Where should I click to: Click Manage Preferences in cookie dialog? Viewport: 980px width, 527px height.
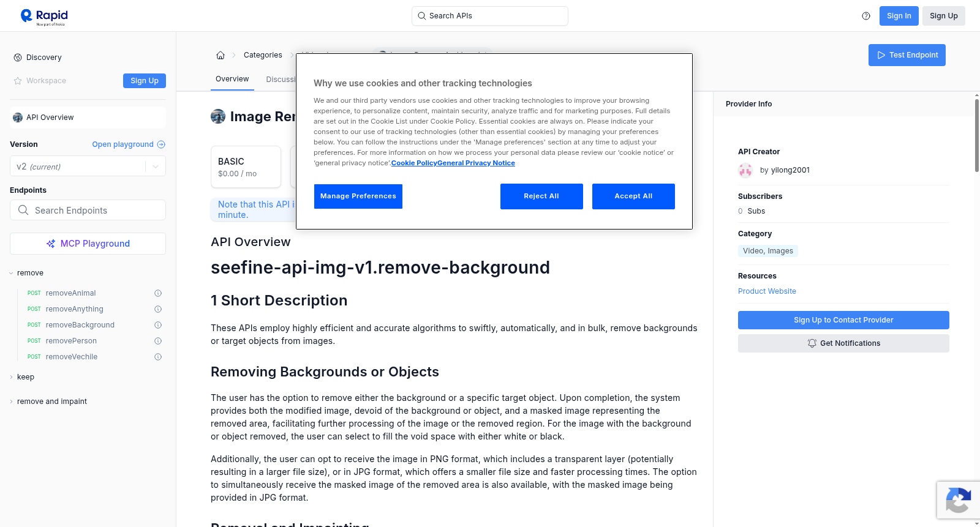click(358, 196)
